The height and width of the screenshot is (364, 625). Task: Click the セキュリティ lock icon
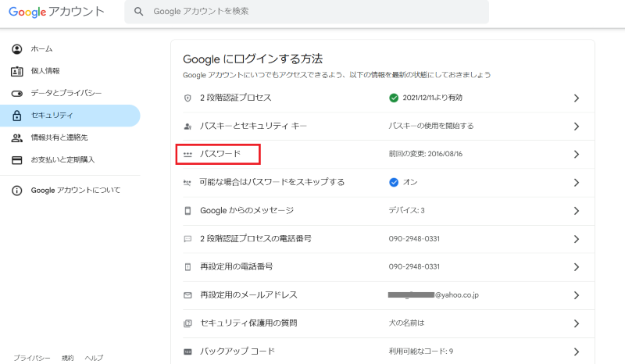click(16, 116)
